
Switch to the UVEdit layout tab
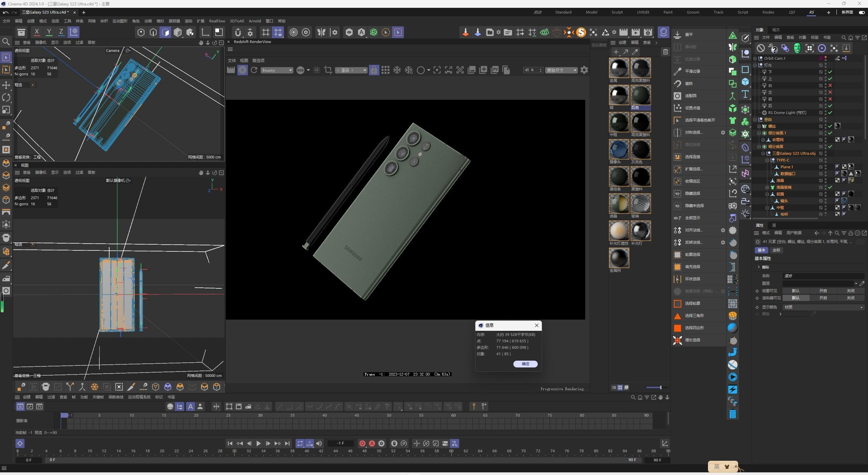(643, 12)
